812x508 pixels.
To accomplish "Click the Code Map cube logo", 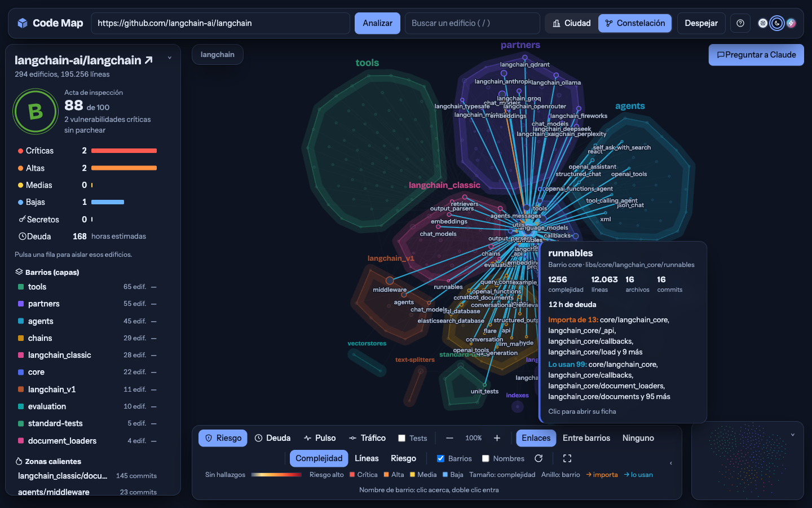I will click(x=23, y=23).
